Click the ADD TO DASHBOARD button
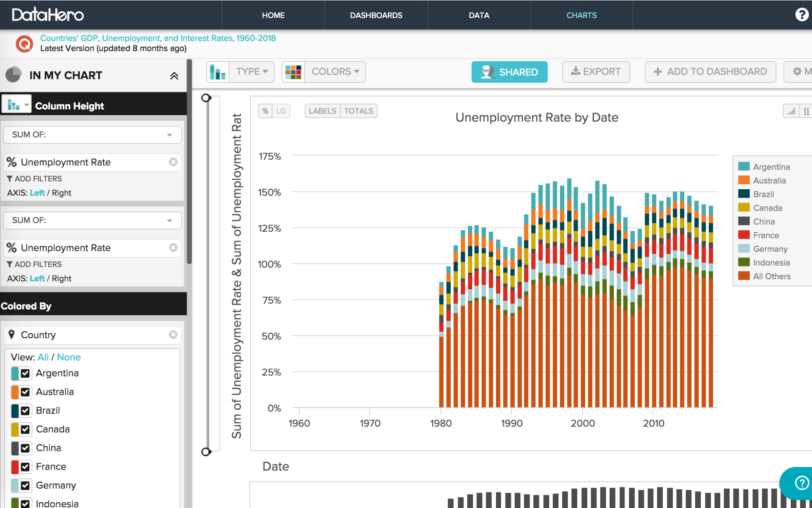 tap(710, 72)
